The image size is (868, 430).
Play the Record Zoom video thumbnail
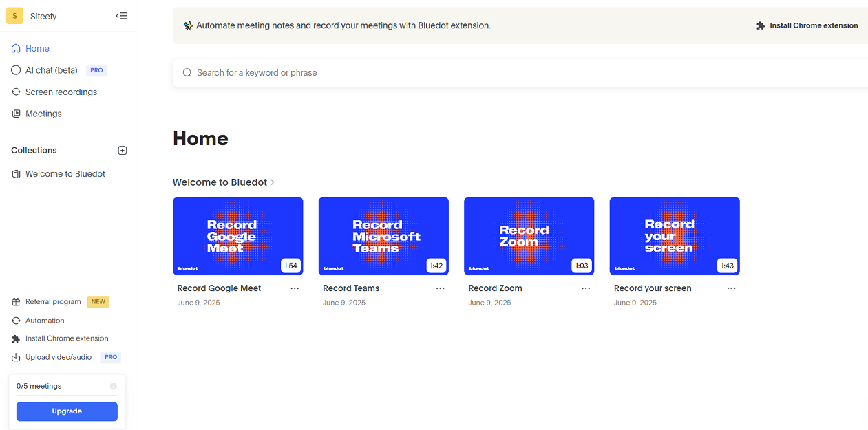click(529, 236)
